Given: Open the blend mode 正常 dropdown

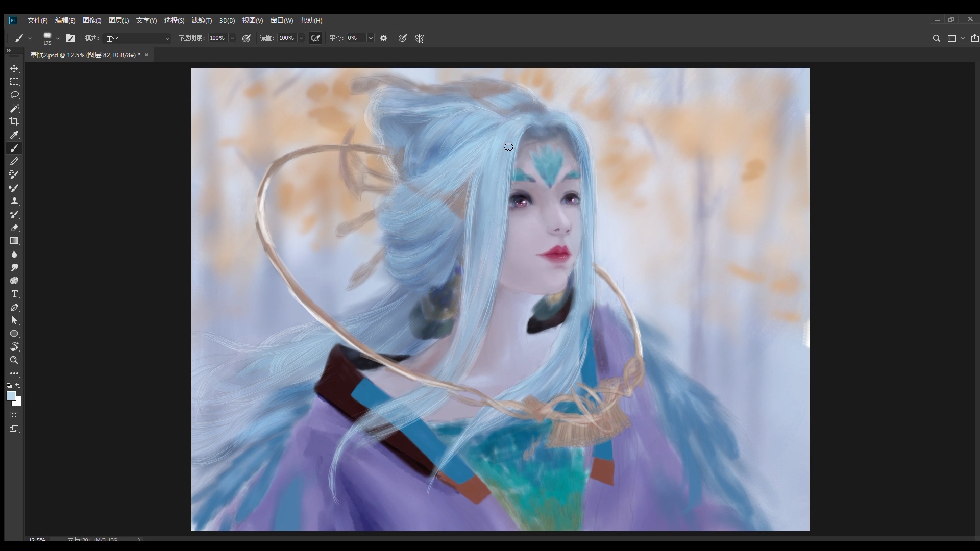Looking at the screenshot, I should tap(137, 38).
